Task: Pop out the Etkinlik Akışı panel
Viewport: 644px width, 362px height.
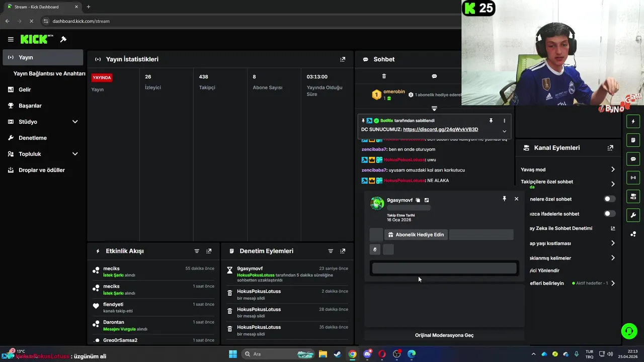Action: tap(209, 251)
